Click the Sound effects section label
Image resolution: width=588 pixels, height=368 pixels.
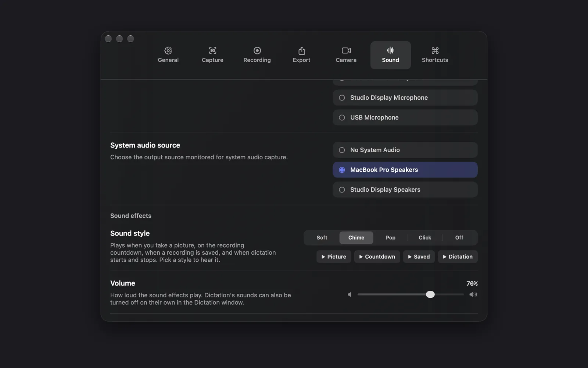(131, 216)
